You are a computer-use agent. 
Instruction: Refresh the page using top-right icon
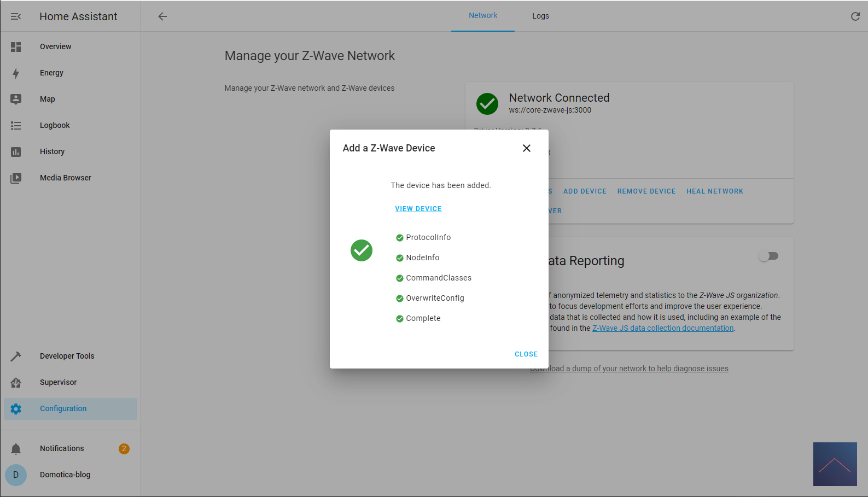(x=855, y=16)
